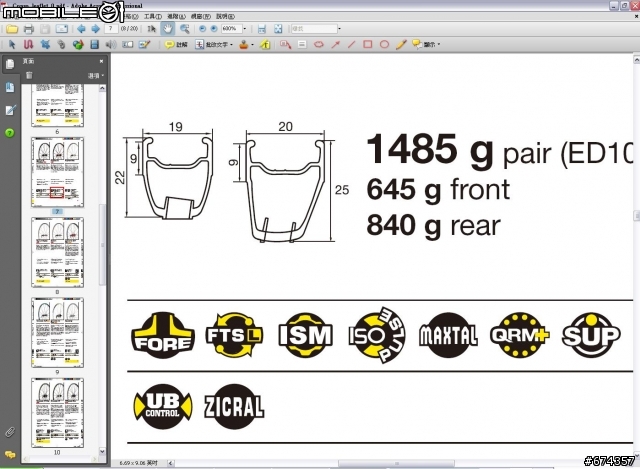
Task: Select the Sound tool speaker icon
Action: click(x=111, y=44)
